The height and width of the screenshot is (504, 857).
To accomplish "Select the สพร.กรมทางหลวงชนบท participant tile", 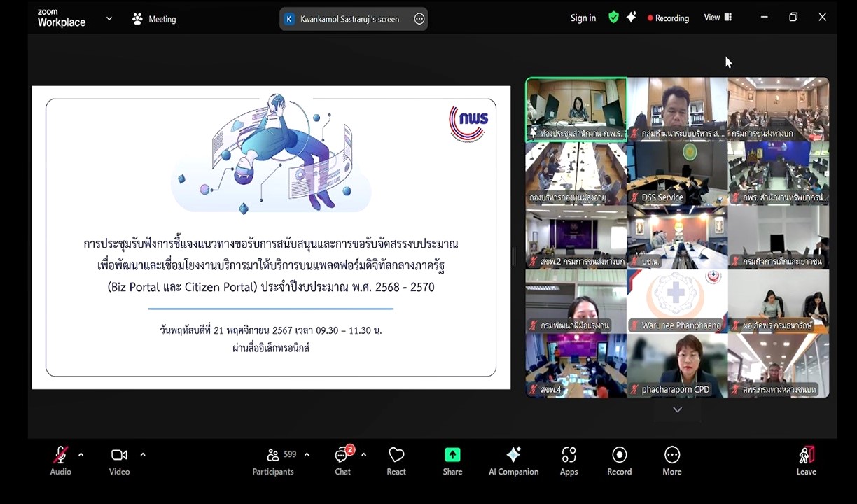I will tap(779, 365).
